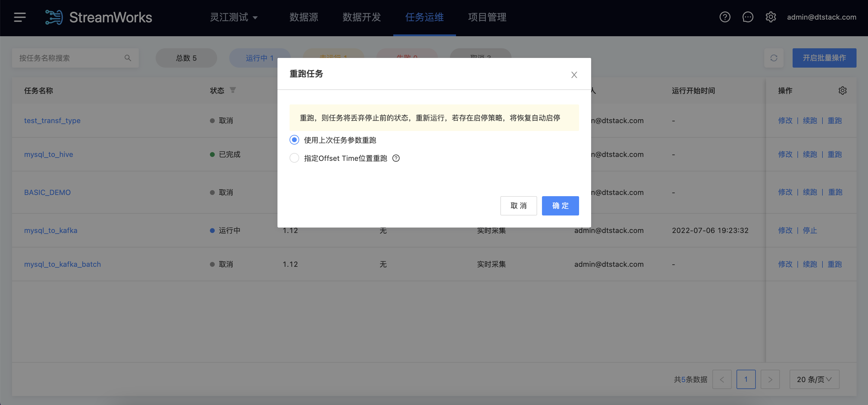The image size is (868, 405).
Task: Click 2022-07-06 19:23:32 start time cell
Action: tap(710, 231)
